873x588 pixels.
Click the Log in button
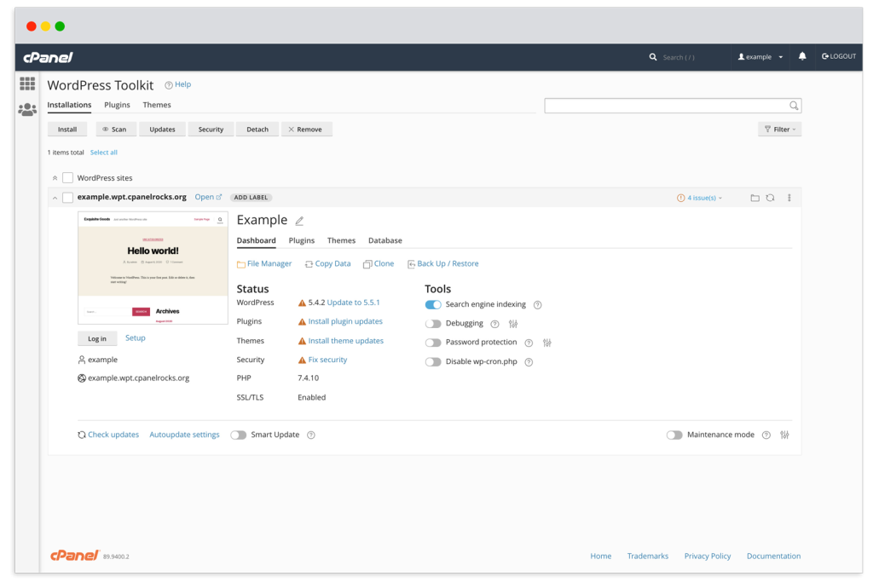click(x=97, y=338)
